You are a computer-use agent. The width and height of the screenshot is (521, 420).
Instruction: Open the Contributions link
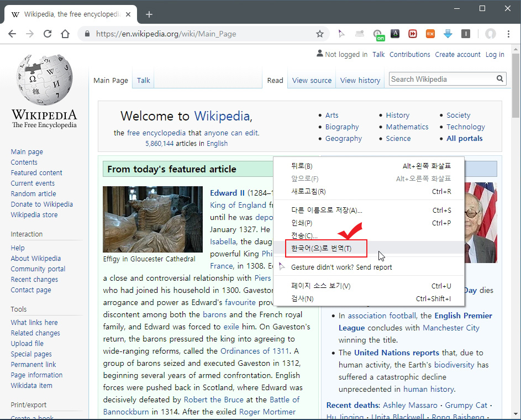410,55
